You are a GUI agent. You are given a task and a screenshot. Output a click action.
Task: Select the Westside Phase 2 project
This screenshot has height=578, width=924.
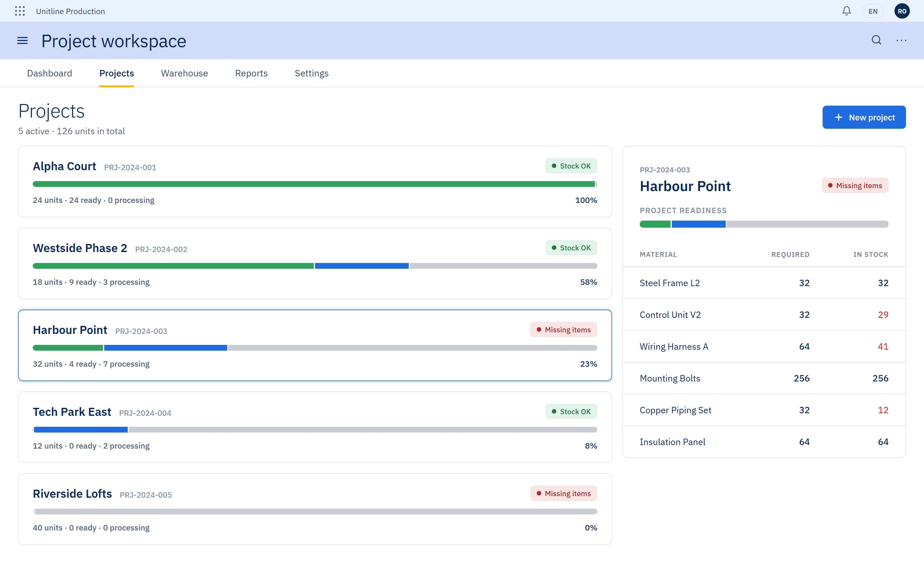click(315, 263)
